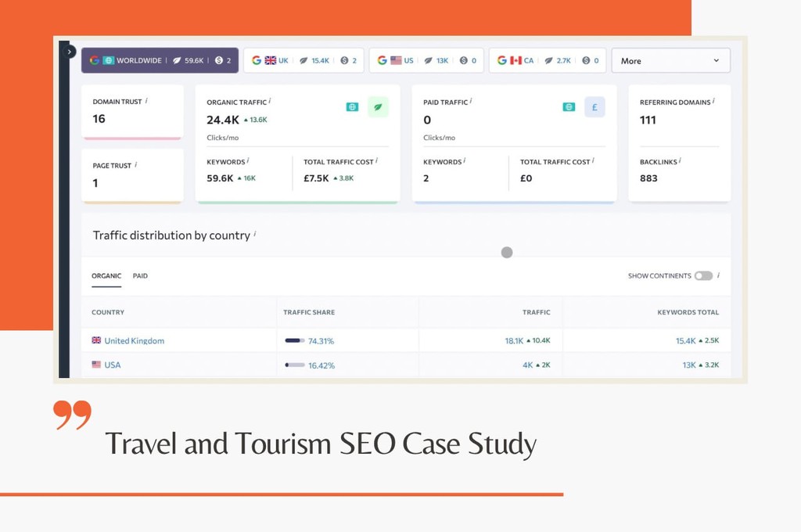Click the UK flag icon in UK tab
The width and height of the screenshot is (801, 532).
(x=270, y=60)
